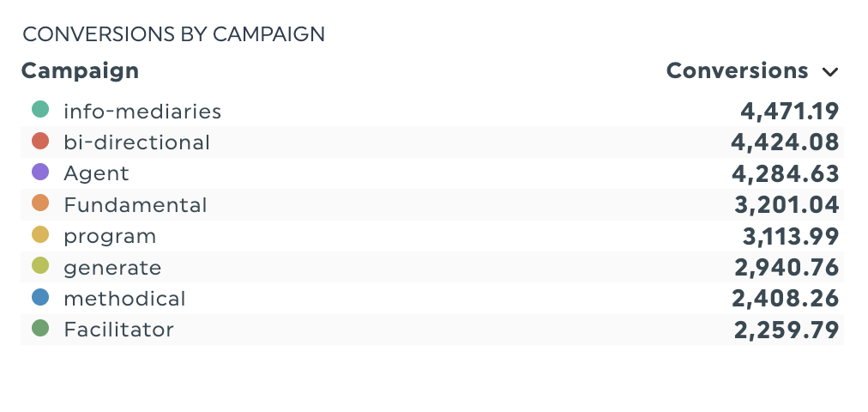Viewport: 868px width, 412px height.
Task: Click the purple Agent color dot
Action: (40, 173)
